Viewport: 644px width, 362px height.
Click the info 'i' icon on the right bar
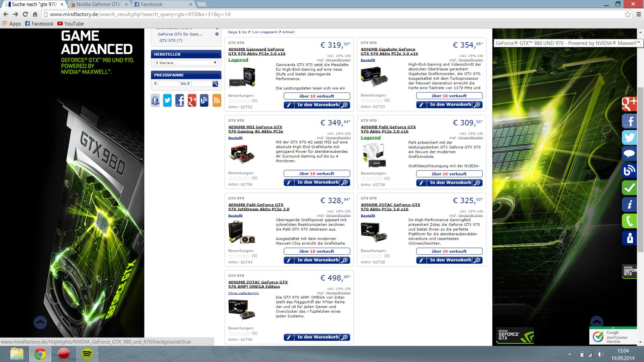coord(629,204)
